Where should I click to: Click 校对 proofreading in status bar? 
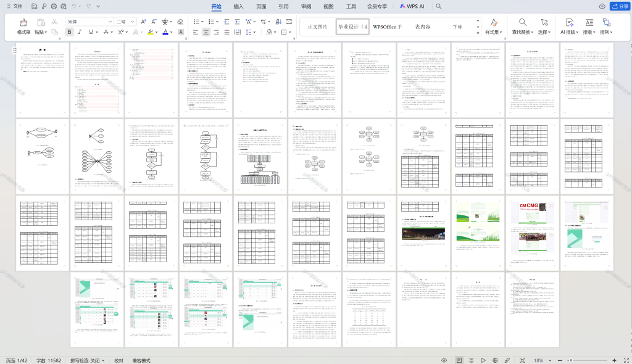(118, 360)
